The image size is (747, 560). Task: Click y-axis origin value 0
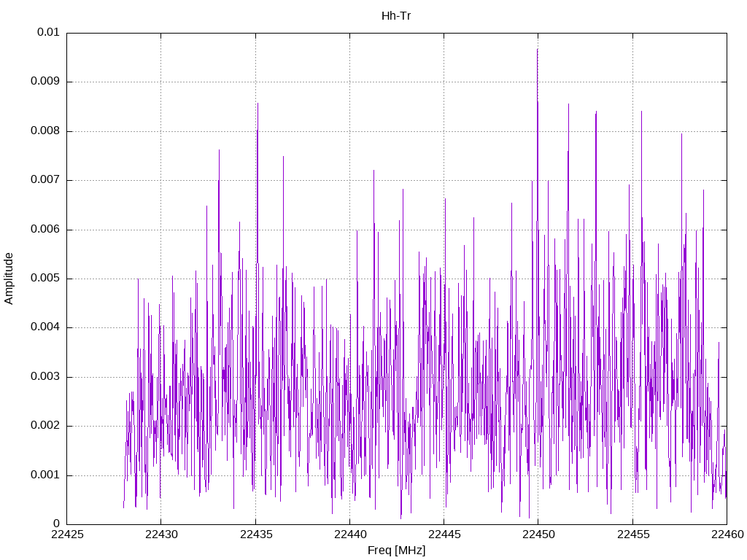(x=56, y=524)
